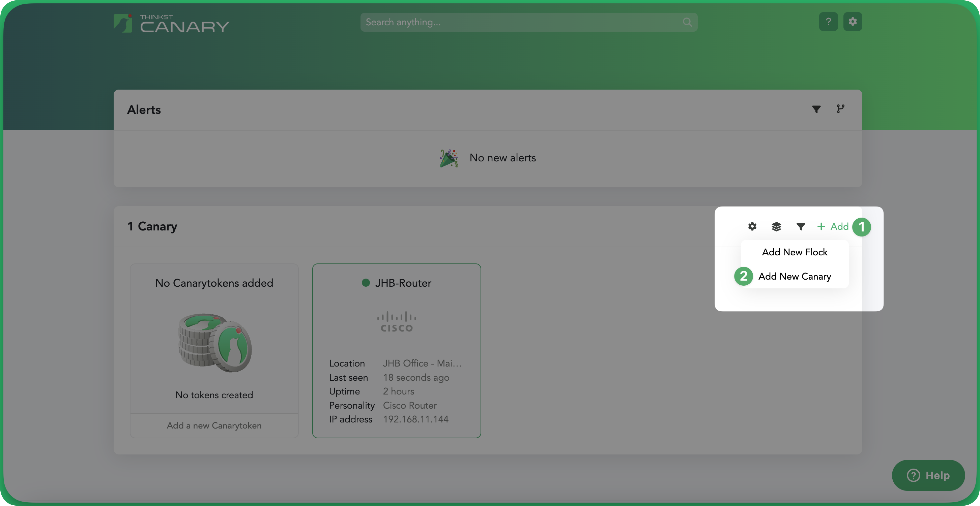Click the green status dot beside JHB-Router
Viewport: 980px width, 506px height.
coord(366,283)
